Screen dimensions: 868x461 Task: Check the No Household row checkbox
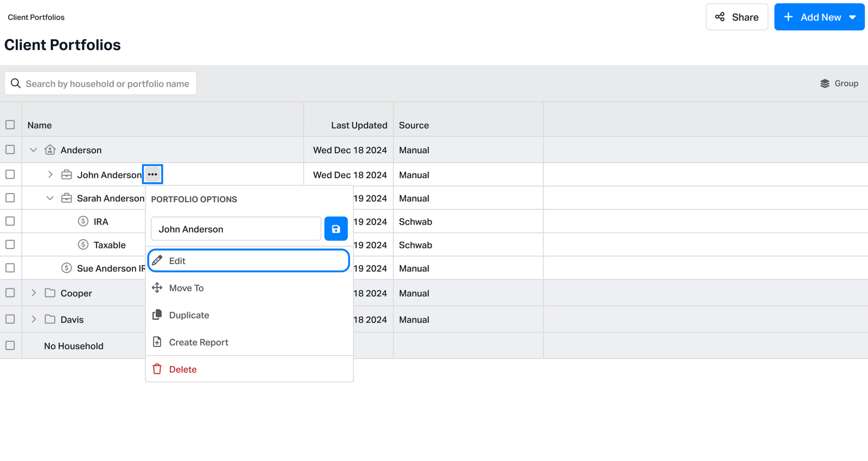(x=10, y=345)
